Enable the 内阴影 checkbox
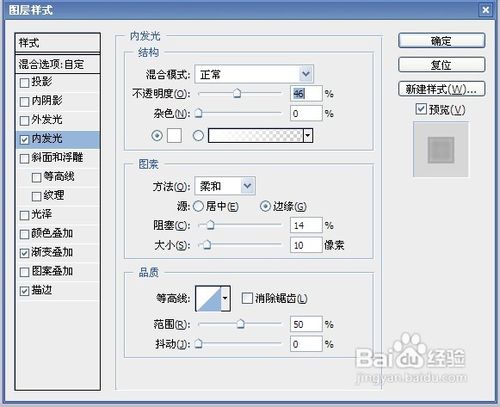This screenshot has width=500, height=407. [24, 101]
